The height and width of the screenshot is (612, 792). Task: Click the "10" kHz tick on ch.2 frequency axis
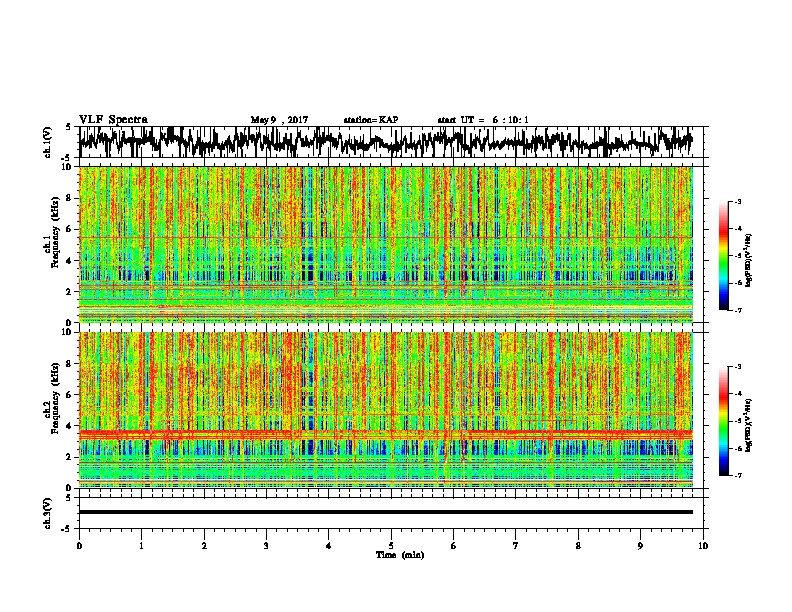point(67,332)
